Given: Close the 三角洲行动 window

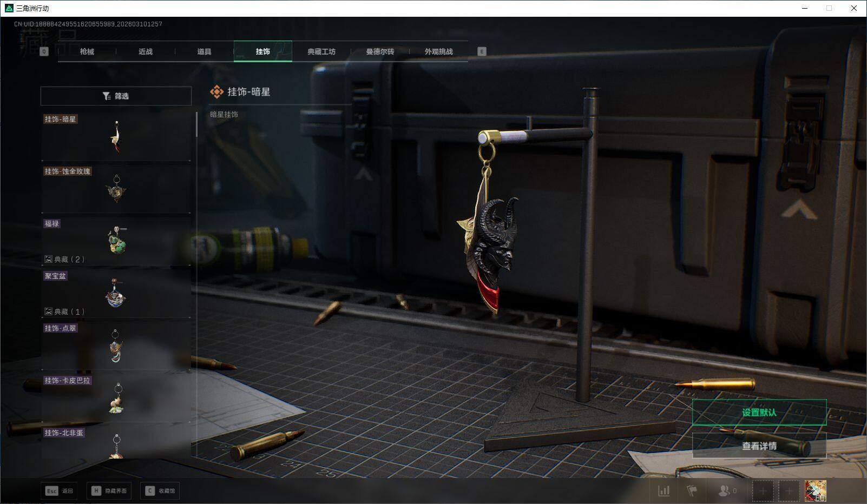Looking at the screenshot, I should [x=854, y=8].
